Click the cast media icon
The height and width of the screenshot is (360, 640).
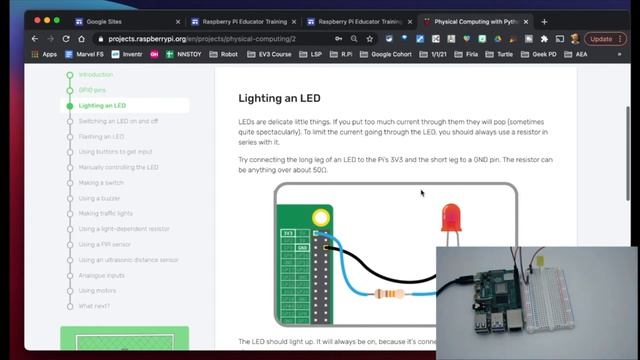coord(560,39)
